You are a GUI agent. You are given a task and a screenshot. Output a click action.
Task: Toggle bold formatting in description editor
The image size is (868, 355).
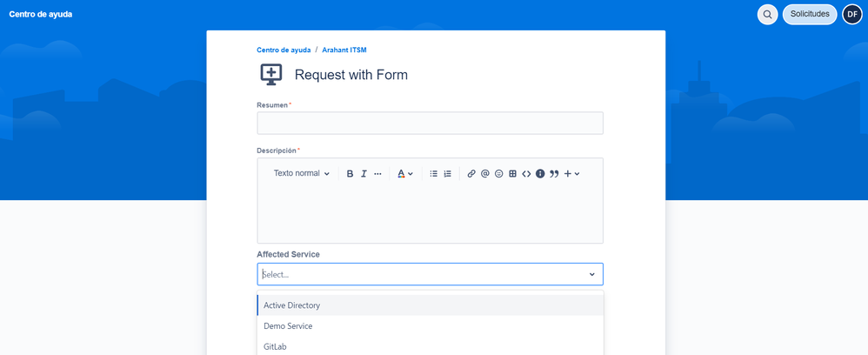(x=350, y=174)
